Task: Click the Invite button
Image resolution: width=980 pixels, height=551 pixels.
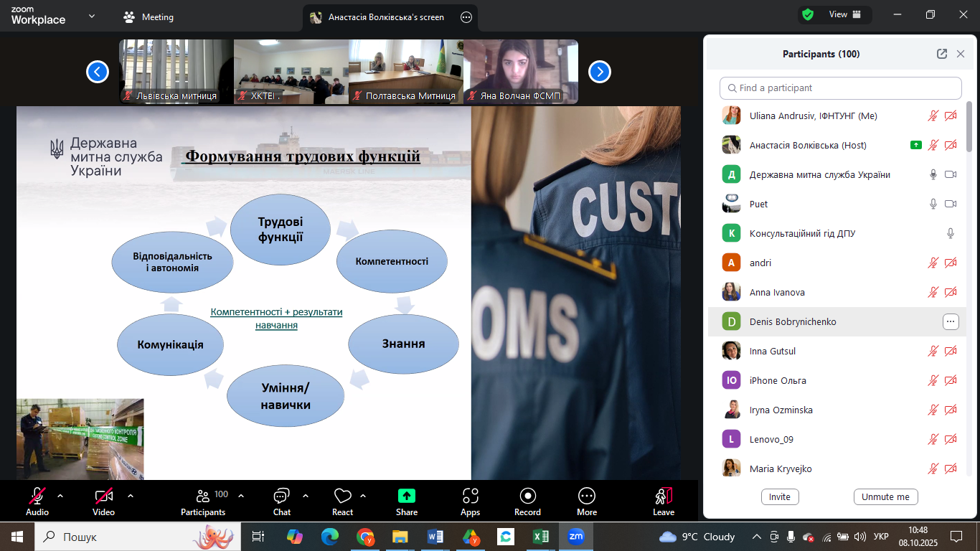Action: pyautogui.click(x=779, y=496)
